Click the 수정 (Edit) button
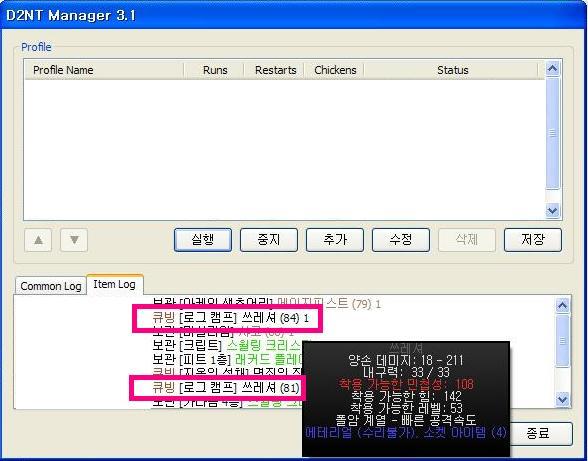588x461 pixels. tap(401, 240)
